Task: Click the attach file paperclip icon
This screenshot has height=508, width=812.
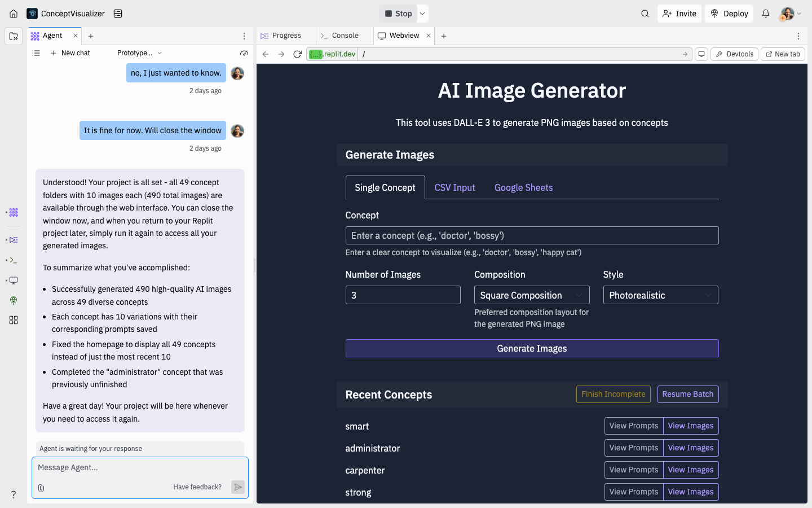Action: pos(41,488)
